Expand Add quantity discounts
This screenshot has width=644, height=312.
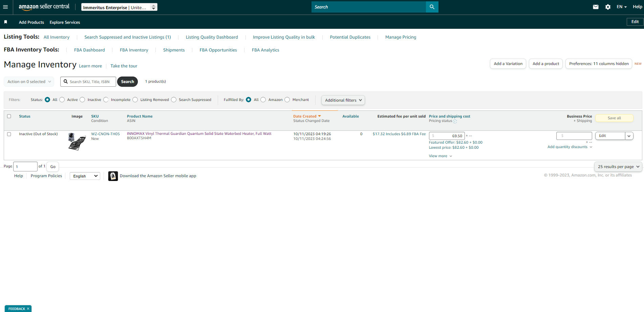pyautogui.click(x=570, y=147)
